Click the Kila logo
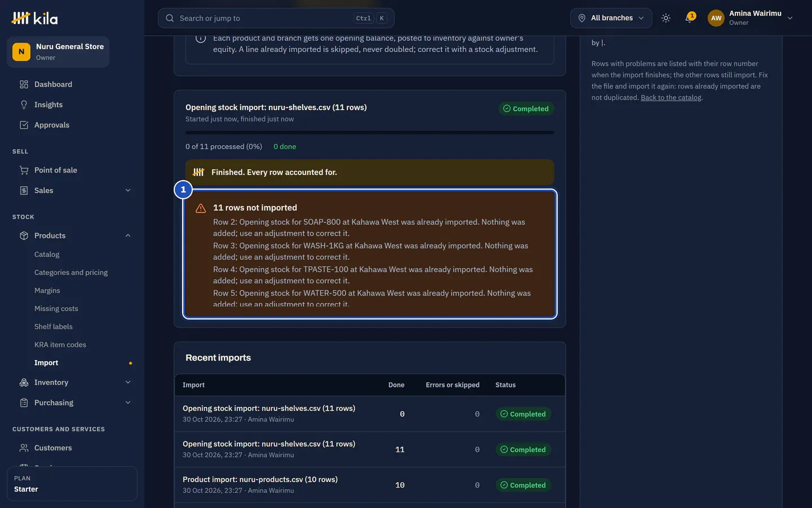This screenshot has width=812, height=508. point(34,18)
